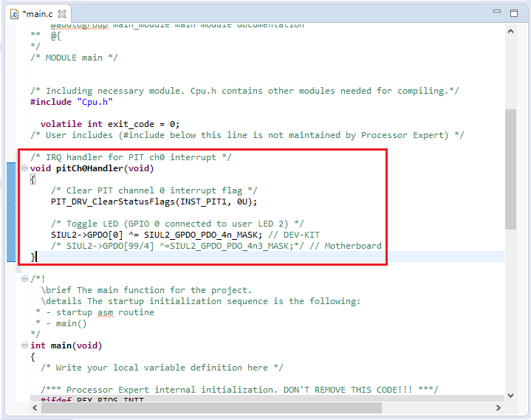531x420 pixels.
Task: Click the #include "Cpu.h" line
Action: (x=72, y=102)
